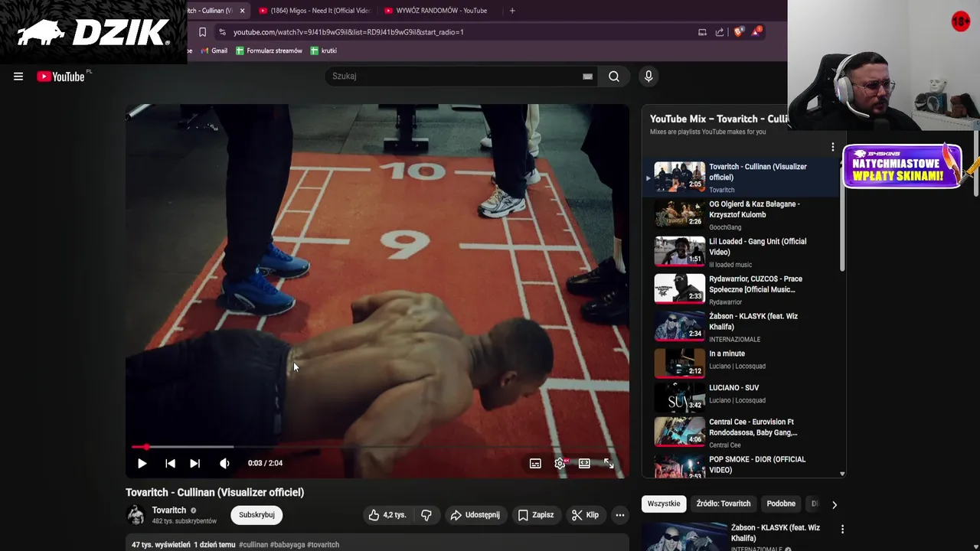This screenshot has width=980, height=551.
Task: Like the video (4,2 tys.)
Action: pyautogui.click(x=387, y=515)
